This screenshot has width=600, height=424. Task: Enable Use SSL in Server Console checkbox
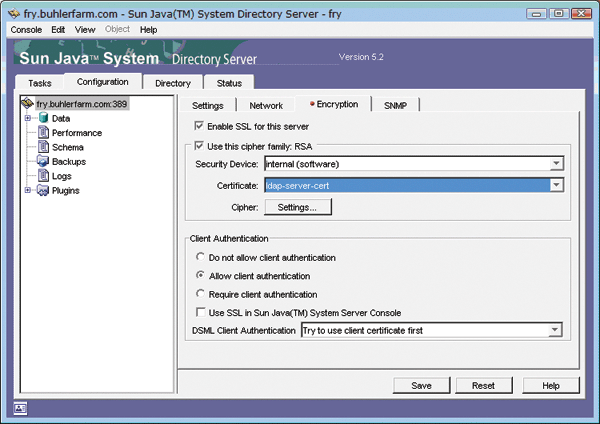point(200,313)
